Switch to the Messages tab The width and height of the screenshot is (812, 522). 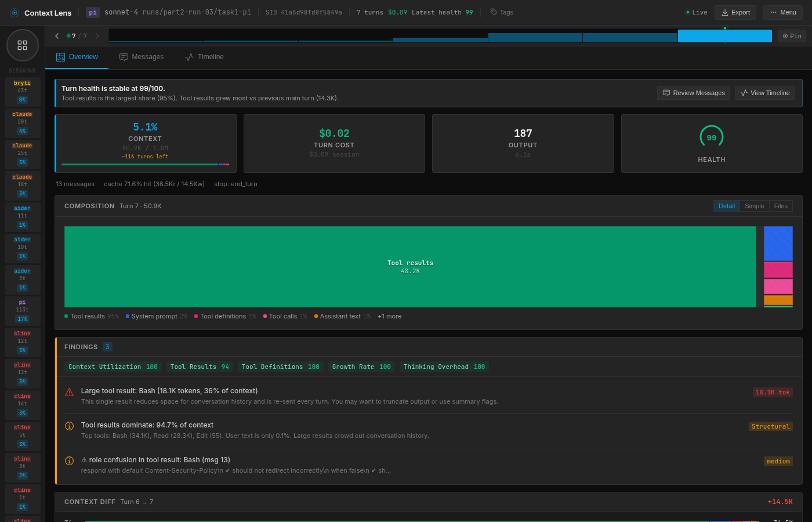(142, 56)
